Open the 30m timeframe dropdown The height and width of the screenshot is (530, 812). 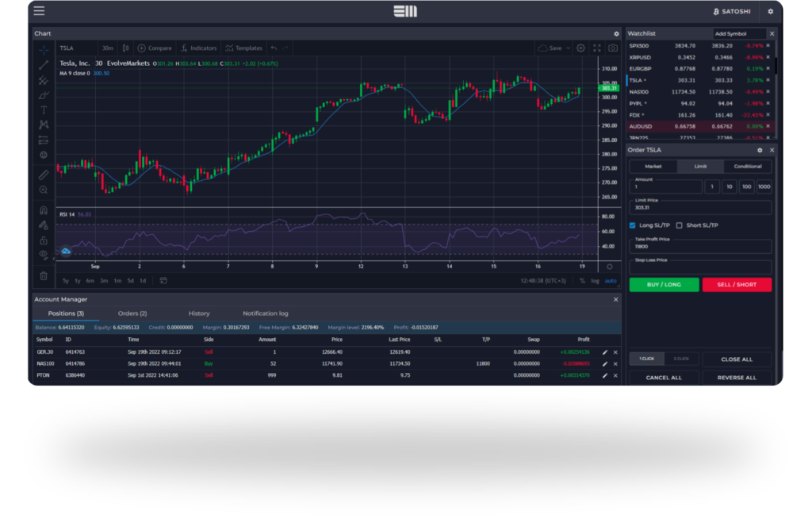pyautogui.click(x=108, y=48)
